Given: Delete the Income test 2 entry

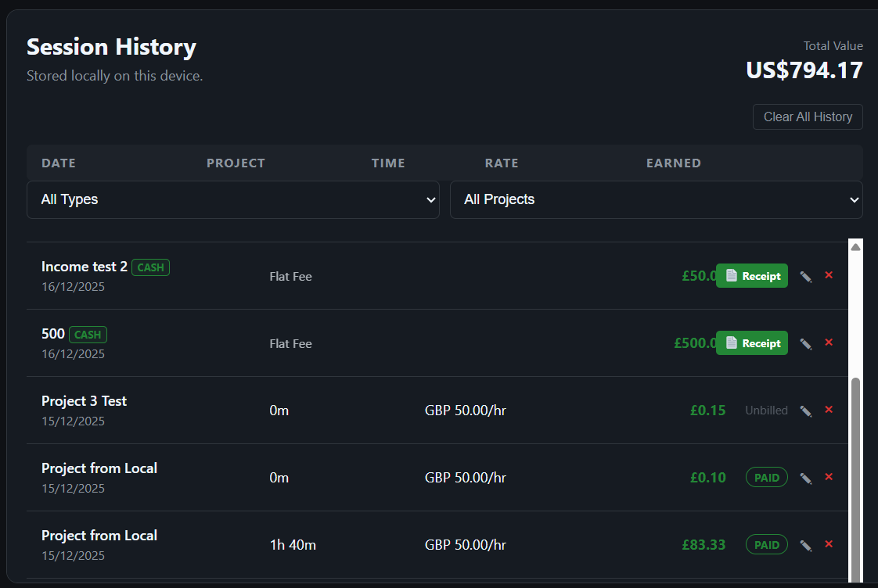Looking at the screenshot, I should pos(829,275).
